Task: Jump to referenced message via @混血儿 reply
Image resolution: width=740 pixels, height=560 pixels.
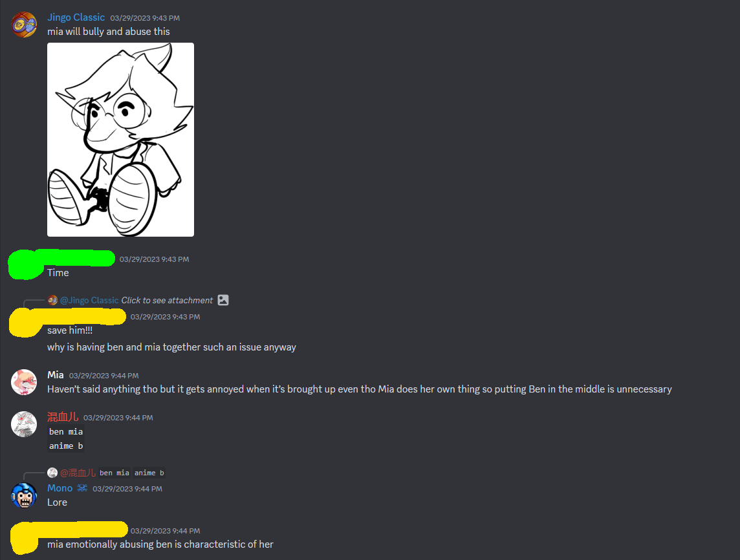Action: click(78, 472)
